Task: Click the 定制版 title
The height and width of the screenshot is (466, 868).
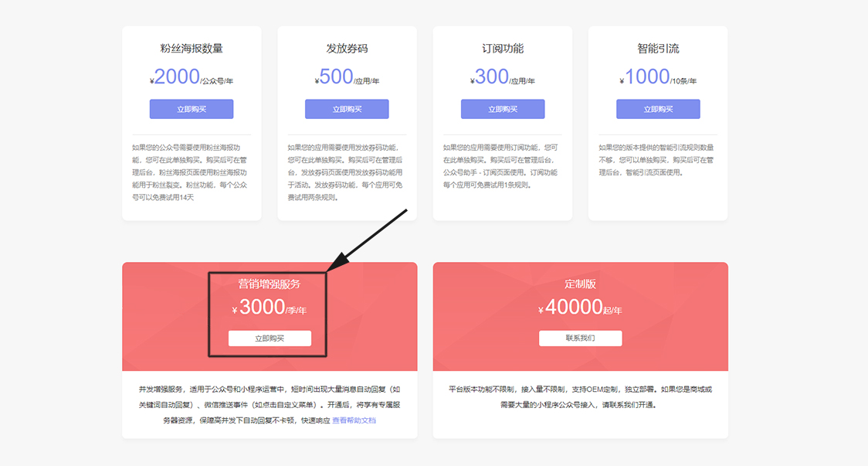Action: click(x=581, y=284)
